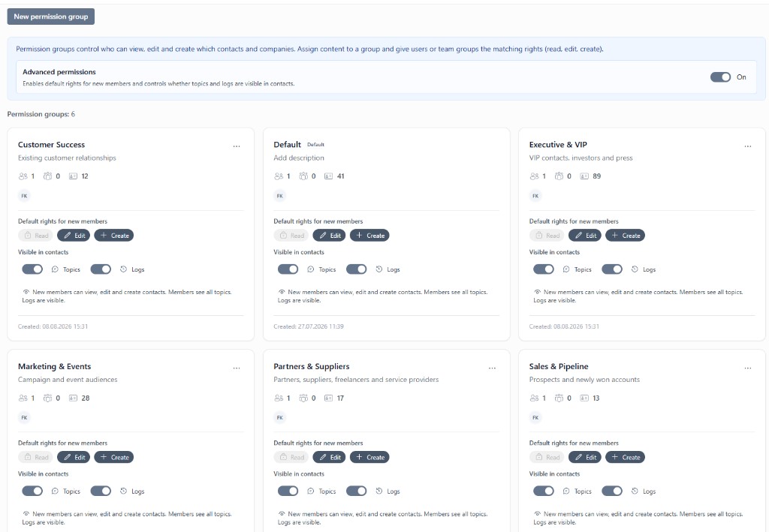Click the FK avatar in Marketing & Events
The image size is (769, 532).
24,417
